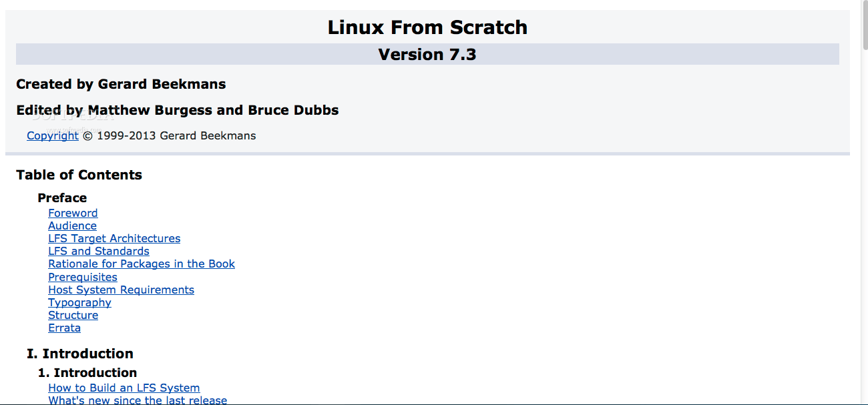View What's new since the last release

point(138,400)
